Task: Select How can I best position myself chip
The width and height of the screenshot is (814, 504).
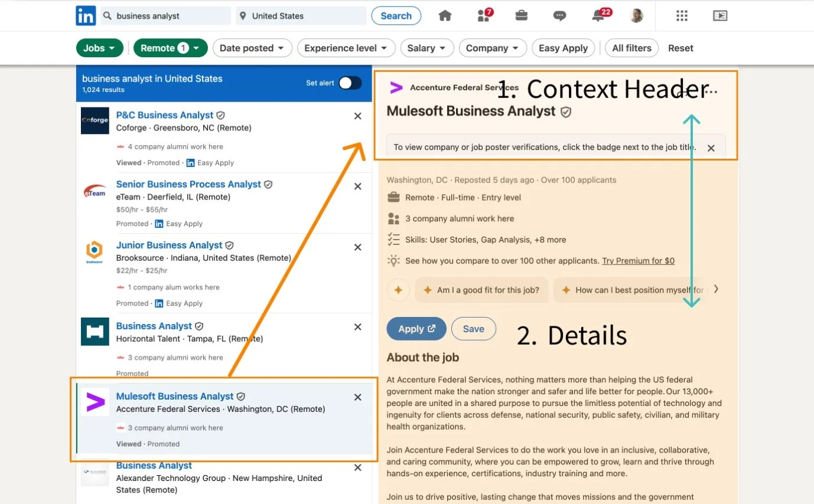Action: (x=630, y=290)
